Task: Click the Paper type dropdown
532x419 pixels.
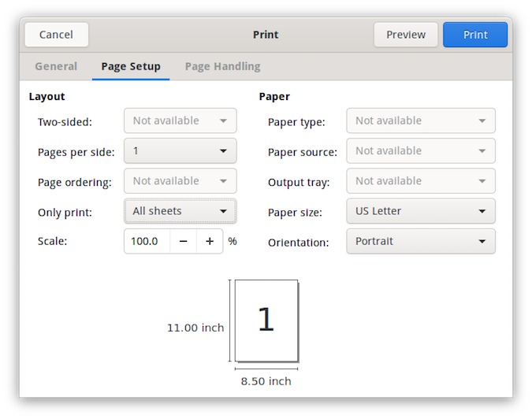Action: pos(420,121)
